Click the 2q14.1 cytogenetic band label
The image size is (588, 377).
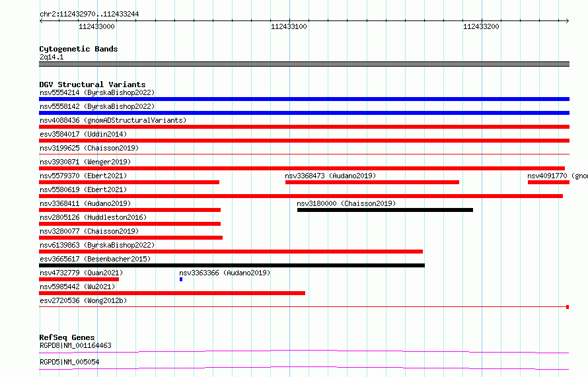(52, 57)
